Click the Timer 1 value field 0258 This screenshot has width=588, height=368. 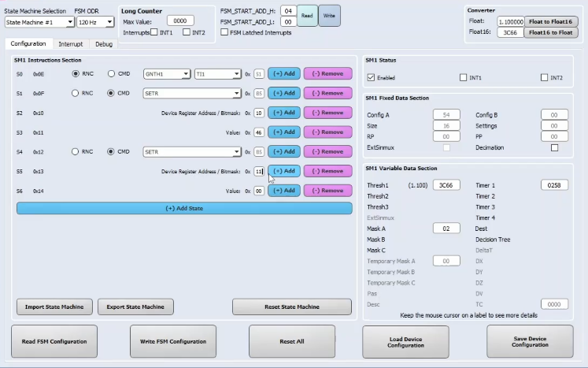point(554,185)
